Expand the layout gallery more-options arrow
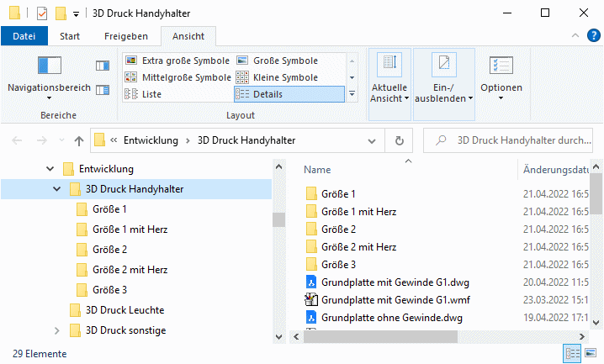The height and width of the screenshot is (364, 604). pyautogui.click(x=352, y=94)
